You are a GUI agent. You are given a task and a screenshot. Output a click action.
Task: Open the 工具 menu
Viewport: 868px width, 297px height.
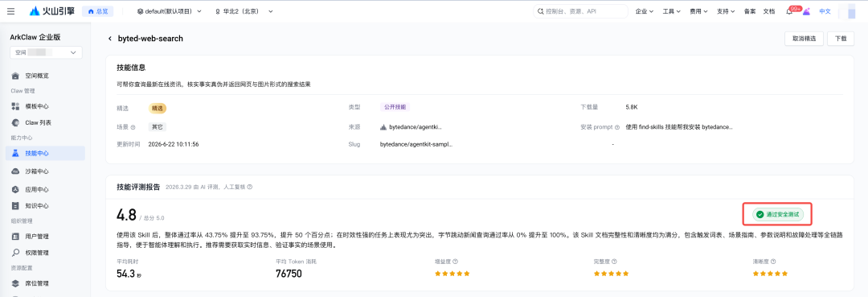click(x=671, y=11)
